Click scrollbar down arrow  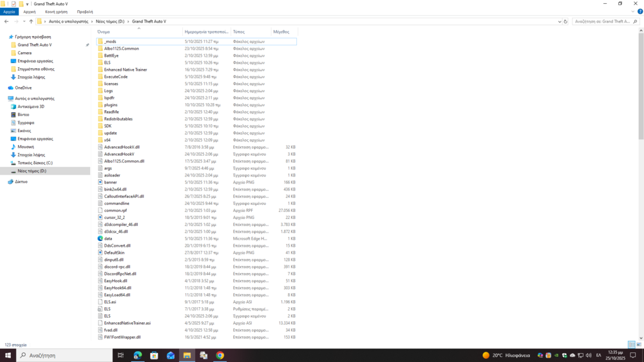click(641, 338)
